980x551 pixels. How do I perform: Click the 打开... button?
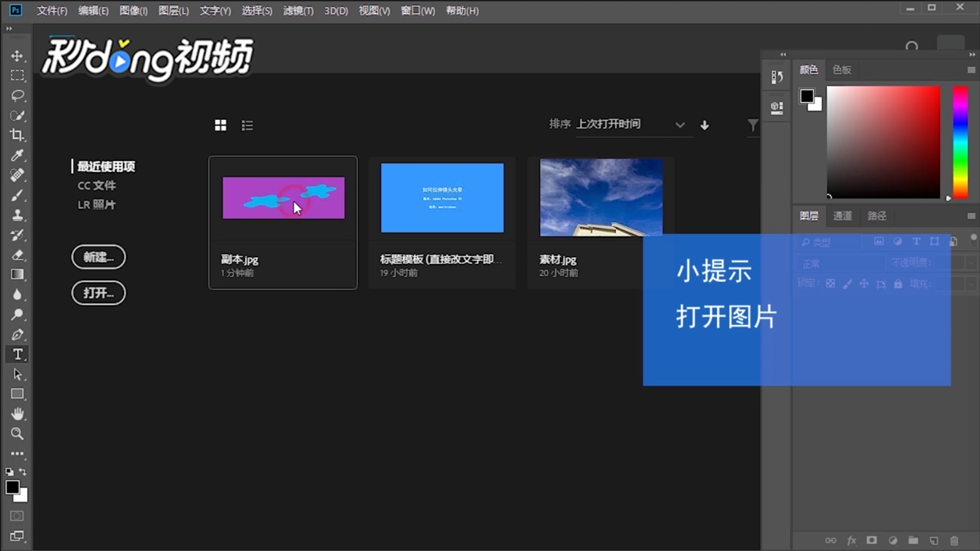tap(98, 293)
